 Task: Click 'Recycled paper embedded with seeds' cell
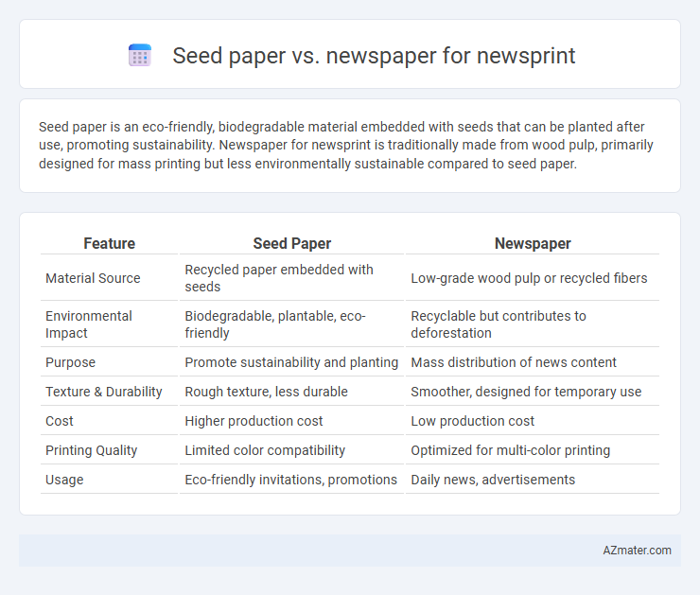pyautogui.click(x=291, y=278)
